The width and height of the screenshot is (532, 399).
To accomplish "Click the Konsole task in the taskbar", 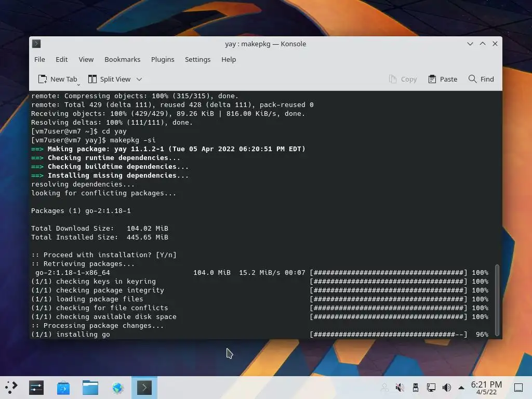I will click(144, 388).
